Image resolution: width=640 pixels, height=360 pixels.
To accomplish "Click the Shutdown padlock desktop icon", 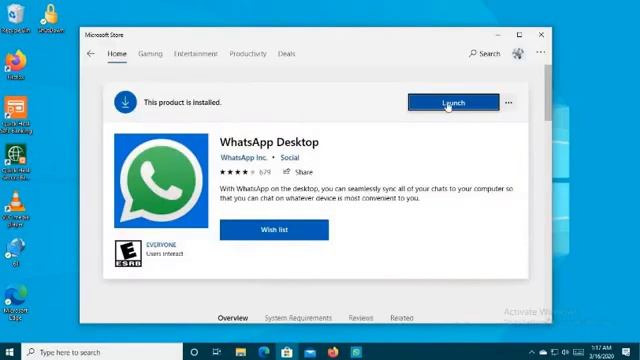I will click(x=51, y=18).
